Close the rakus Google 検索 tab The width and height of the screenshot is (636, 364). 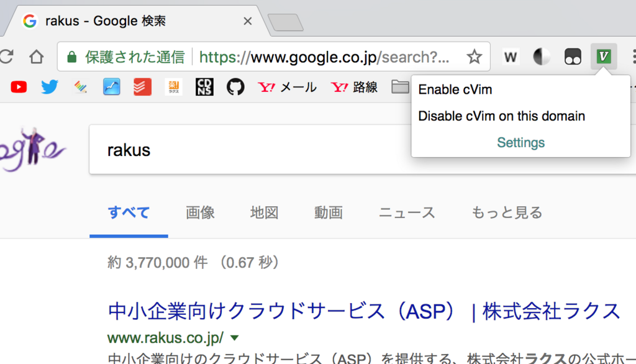coord(247,21)
